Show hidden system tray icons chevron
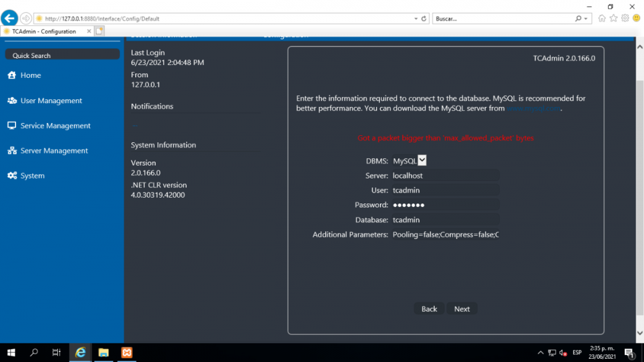The height and width of the screenshot is (362, 644). click(540, 352)
